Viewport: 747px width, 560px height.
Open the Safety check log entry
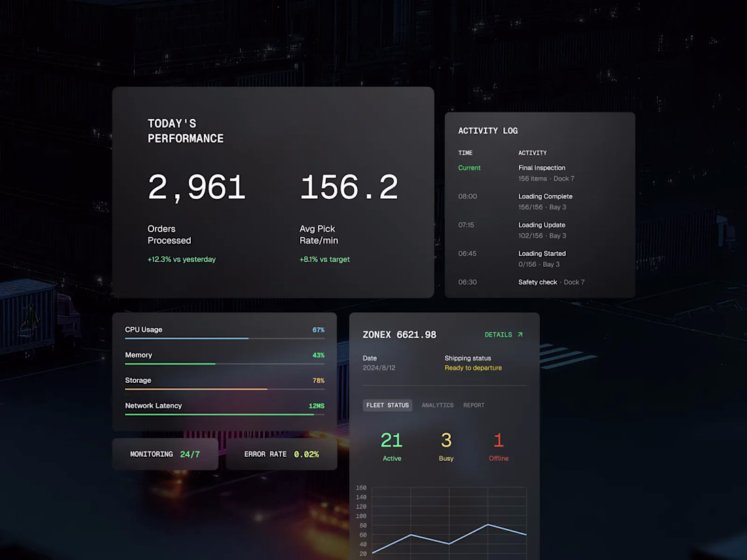(551, 282)
